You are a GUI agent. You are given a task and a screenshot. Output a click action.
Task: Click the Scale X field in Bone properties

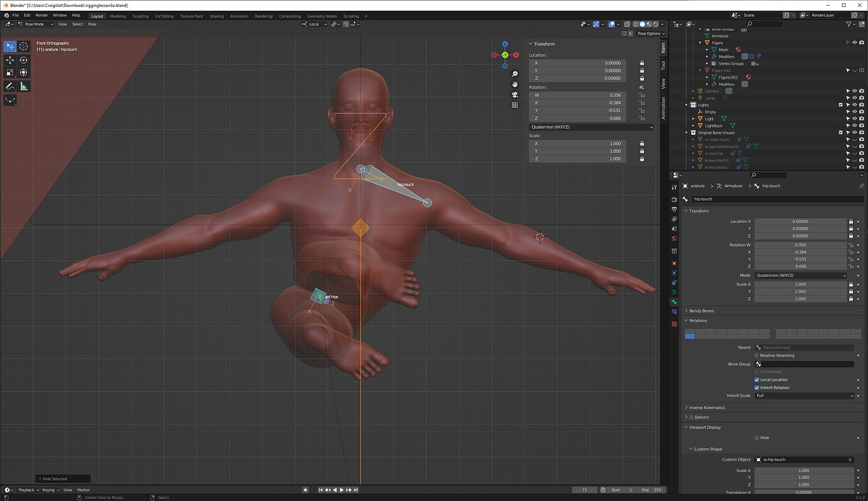(801, 284)
